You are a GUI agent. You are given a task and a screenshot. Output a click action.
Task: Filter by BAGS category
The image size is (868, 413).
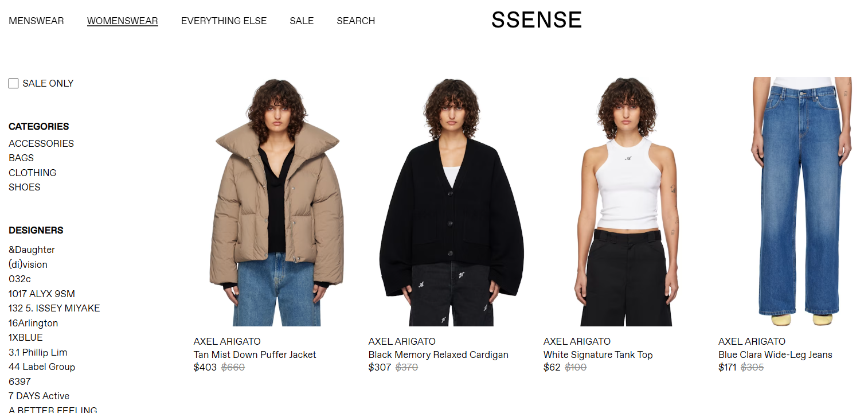point(21,158)
